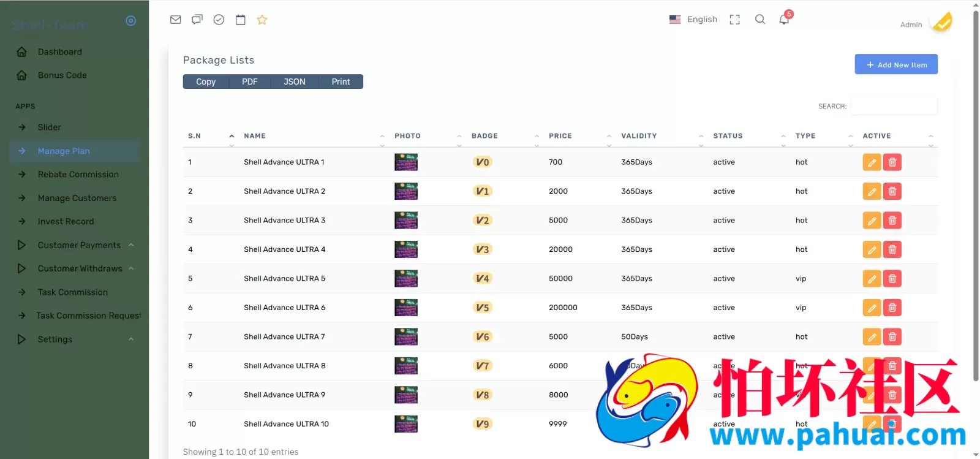Sort table by Price column

coord(579,136)
